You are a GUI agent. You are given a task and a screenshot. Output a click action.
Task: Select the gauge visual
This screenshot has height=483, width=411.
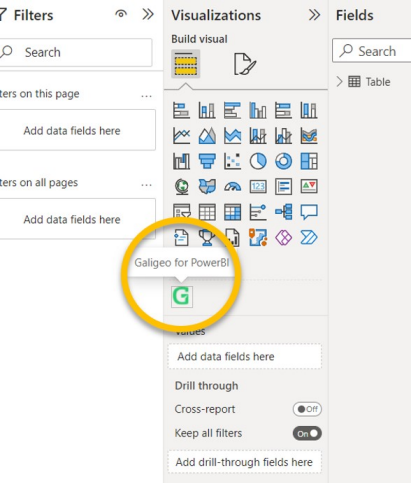coord(232,186)
